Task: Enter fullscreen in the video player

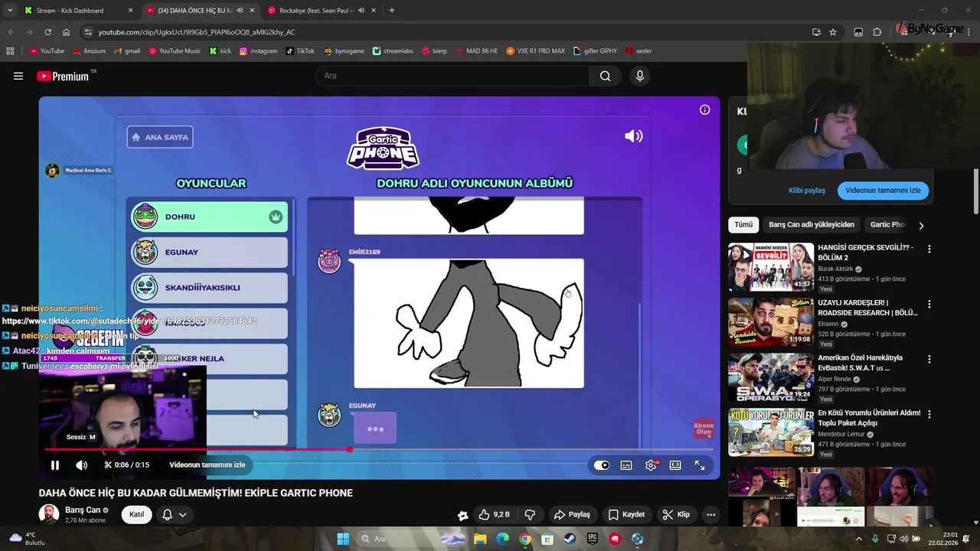Action: (700, 465)
